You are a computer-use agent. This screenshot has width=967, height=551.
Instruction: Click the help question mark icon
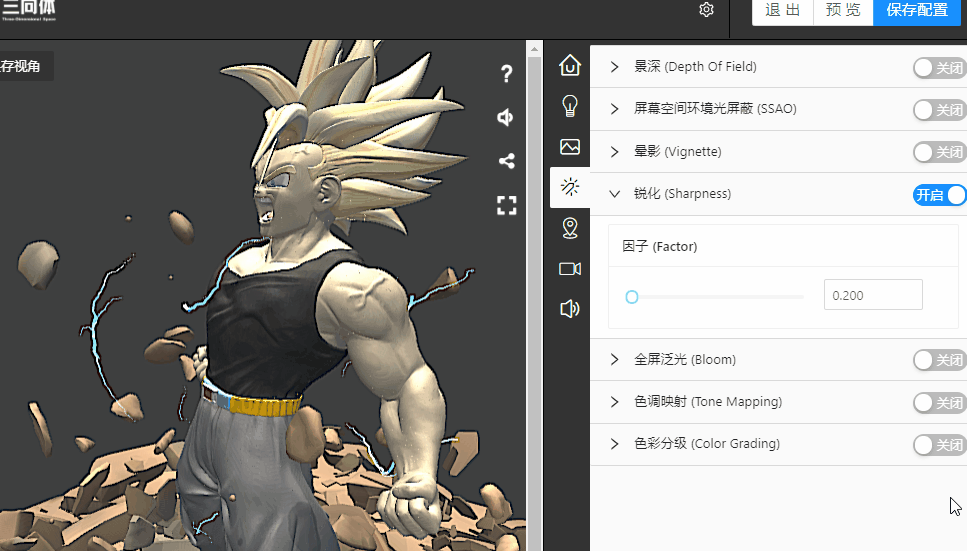tap(506, 74)
